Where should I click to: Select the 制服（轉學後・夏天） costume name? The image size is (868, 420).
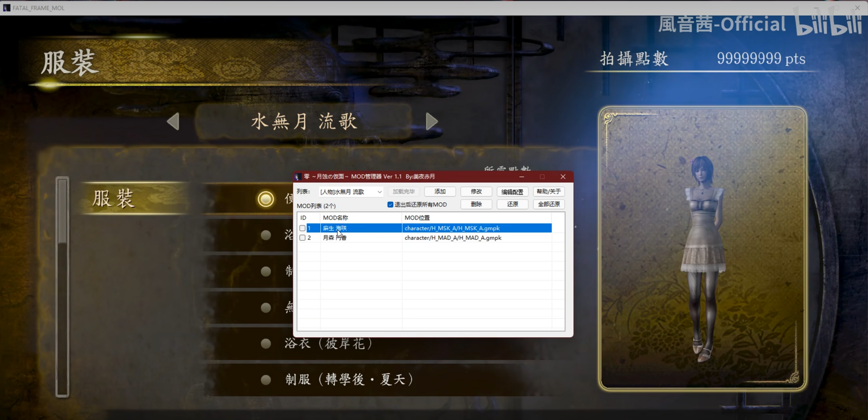349,379
